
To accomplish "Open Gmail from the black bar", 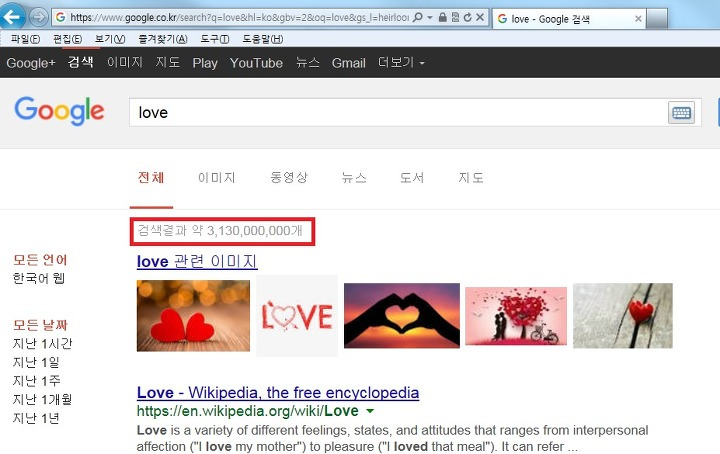I will (349, 63).
